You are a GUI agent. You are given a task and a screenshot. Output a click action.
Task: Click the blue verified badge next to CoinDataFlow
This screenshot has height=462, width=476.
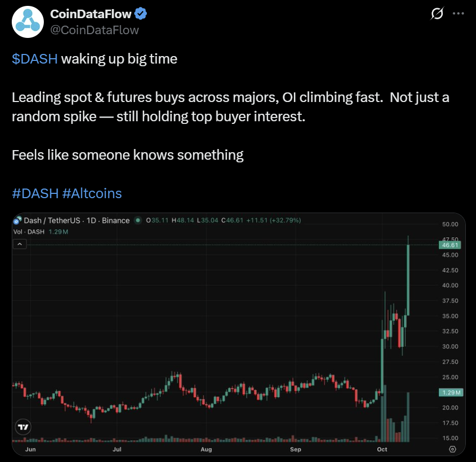140,14
